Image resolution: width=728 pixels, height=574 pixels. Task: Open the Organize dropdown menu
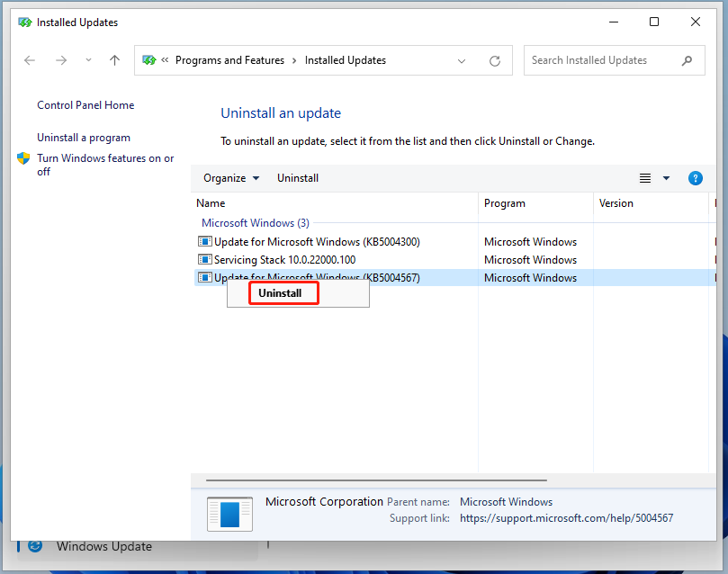pos(231,178)
